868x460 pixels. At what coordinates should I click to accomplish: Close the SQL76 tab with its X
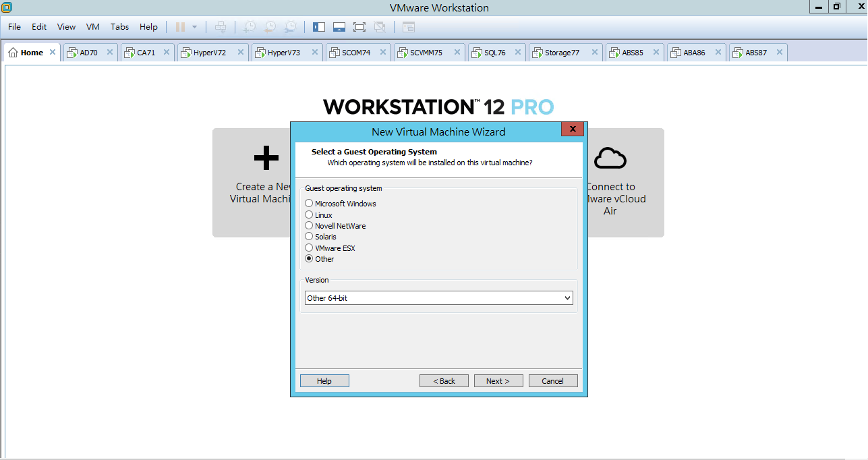(x=518, y=52)
